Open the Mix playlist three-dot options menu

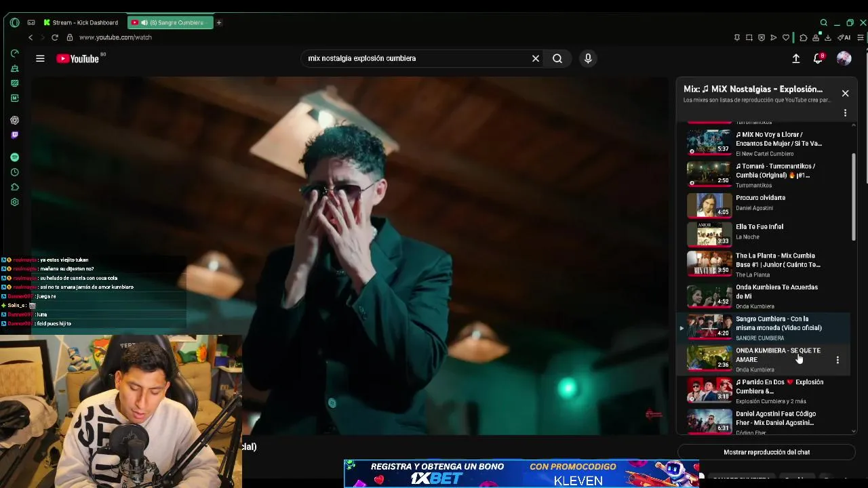845,113
